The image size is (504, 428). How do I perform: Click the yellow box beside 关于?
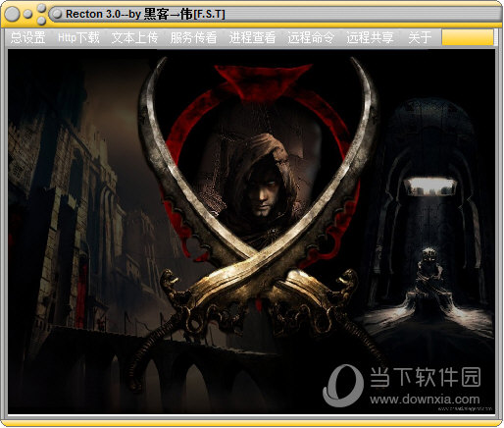pyautogui.click(x=468, y=37)
